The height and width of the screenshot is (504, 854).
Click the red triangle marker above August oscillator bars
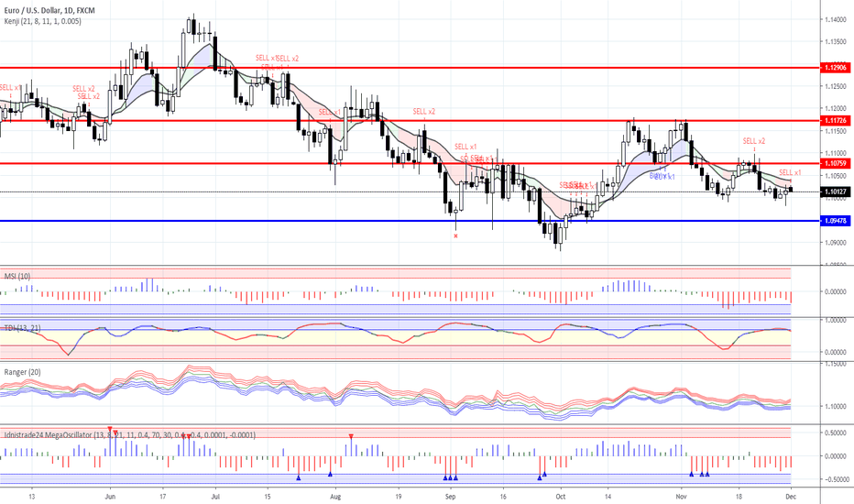pyautogui.click(x=351, y=436)
